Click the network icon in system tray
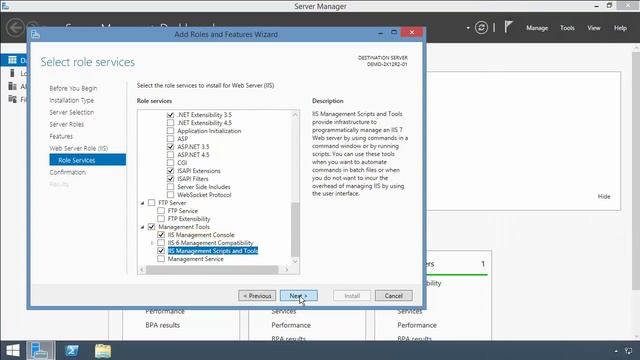640x360 pixels. point(629,351)
